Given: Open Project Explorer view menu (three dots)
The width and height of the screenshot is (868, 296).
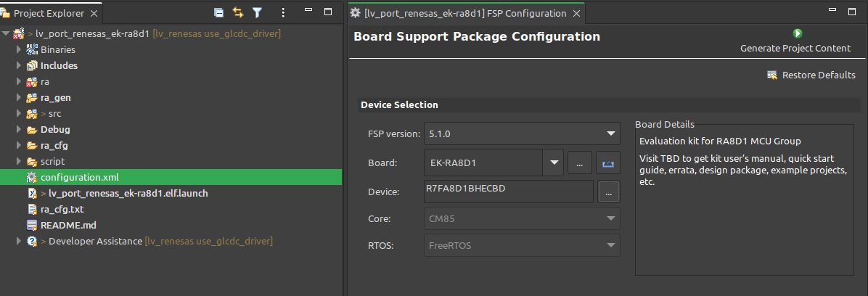Looking at the screenshot, I should [x=284, y=12].
